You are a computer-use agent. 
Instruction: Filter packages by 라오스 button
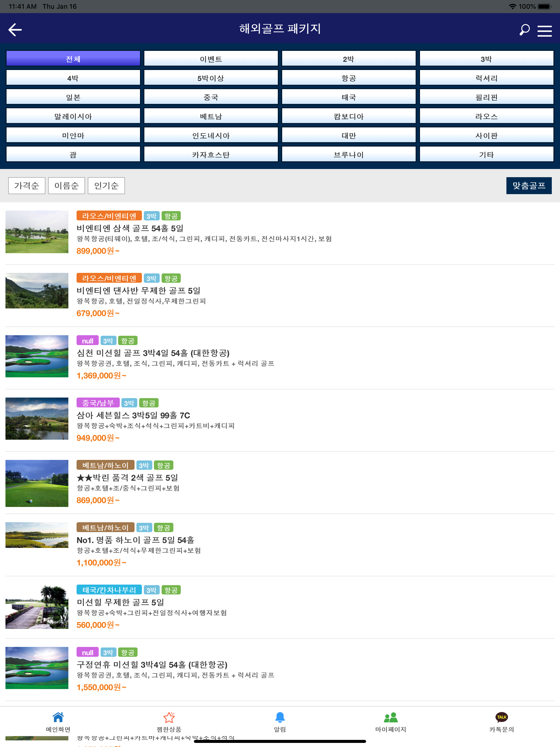(487, 116)
